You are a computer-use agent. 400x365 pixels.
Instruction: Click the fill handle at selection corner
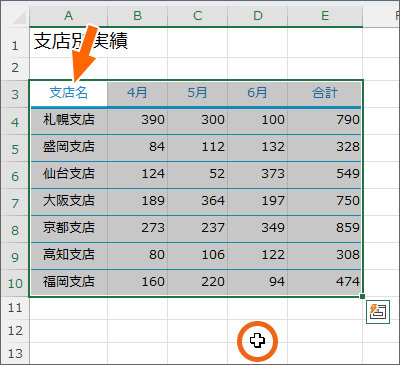tap(362, 296)
